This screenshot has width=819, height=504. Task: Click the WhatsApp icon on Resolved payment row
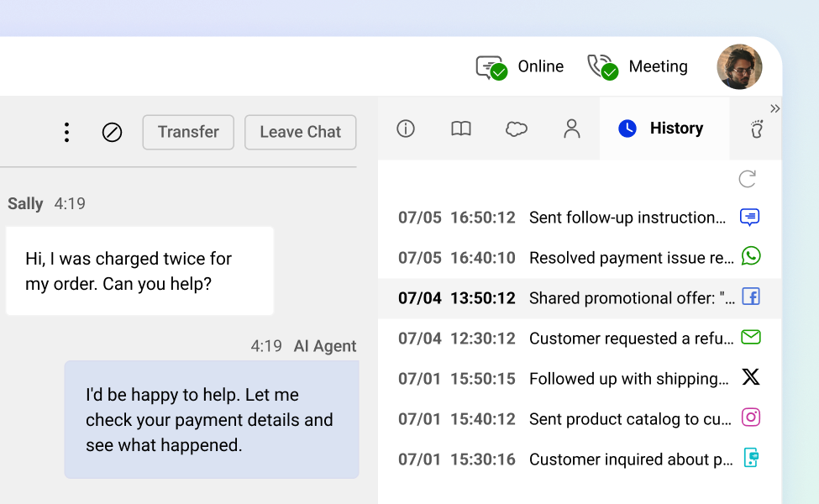751,256
